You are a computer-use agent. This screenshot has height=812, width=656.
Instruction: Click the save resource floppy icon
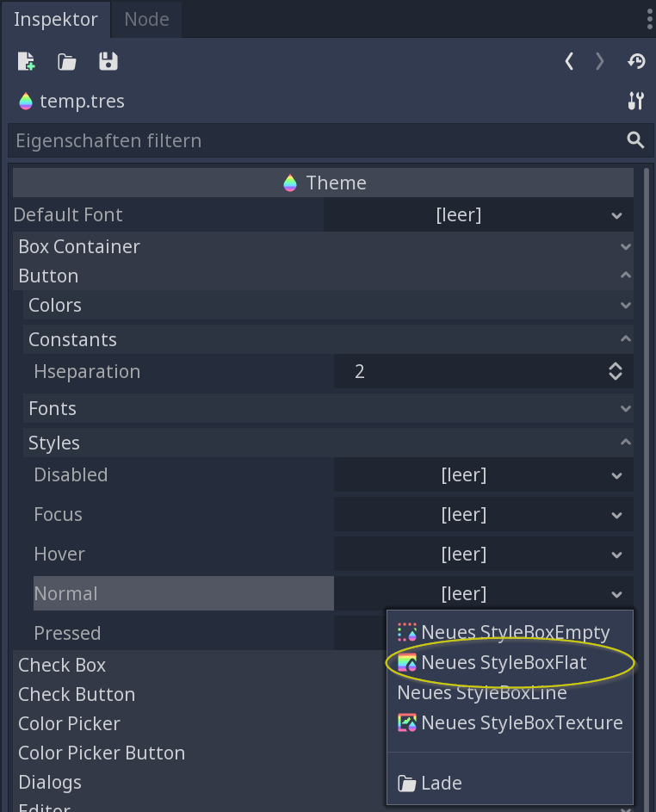(108, 62)
